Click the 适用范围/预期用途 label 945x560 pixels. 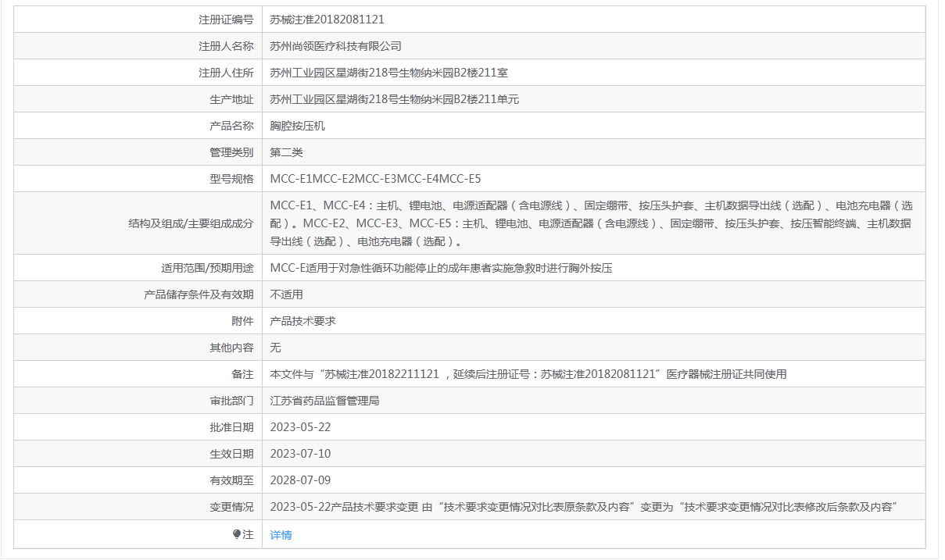click(207, 268)
